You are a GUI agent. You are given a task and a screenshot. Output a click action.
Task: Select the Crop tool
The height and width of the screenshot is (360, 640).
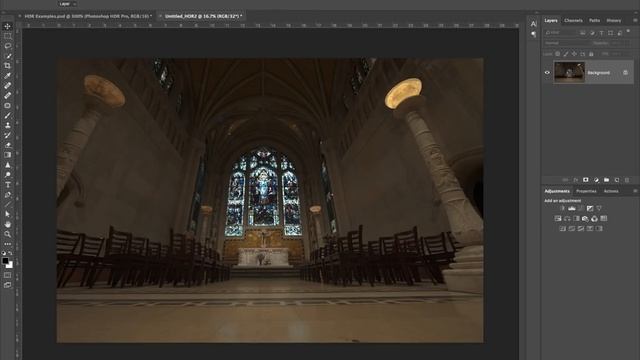tap(7, 65)
